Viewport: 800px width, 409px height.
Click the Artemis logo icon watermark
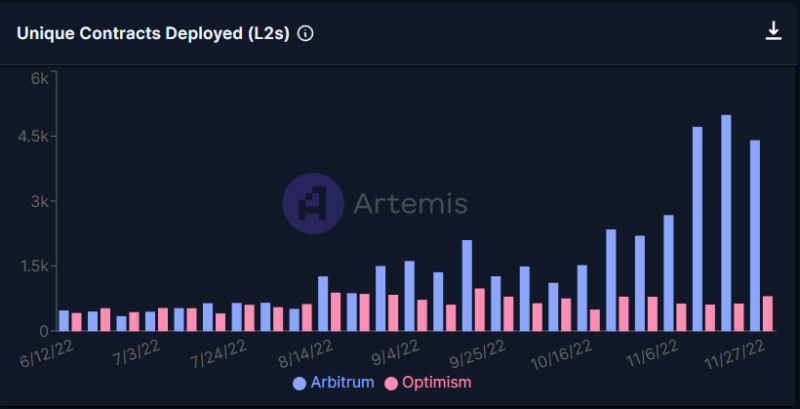coord(312,203)
